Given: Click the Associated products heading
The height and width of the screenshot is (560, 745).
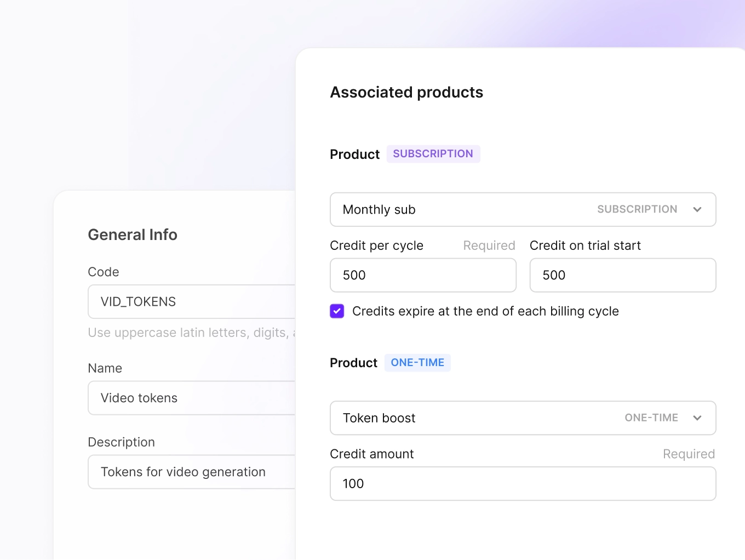Looking at the screenshot, I should (x=406, y=92).
